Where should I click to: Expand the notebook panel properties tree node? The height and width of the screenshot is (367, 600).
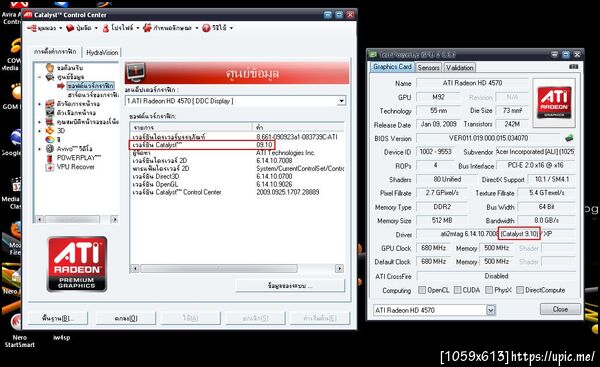pyautogui.click(x=39, y=122)
